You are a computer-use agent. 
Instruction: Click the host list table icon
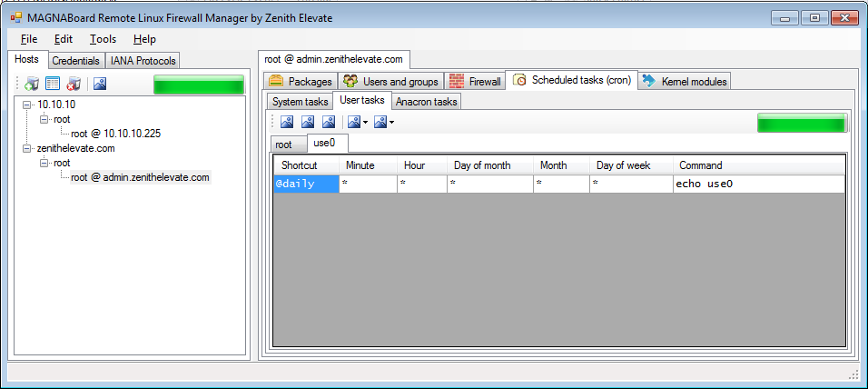click(53, 84)
